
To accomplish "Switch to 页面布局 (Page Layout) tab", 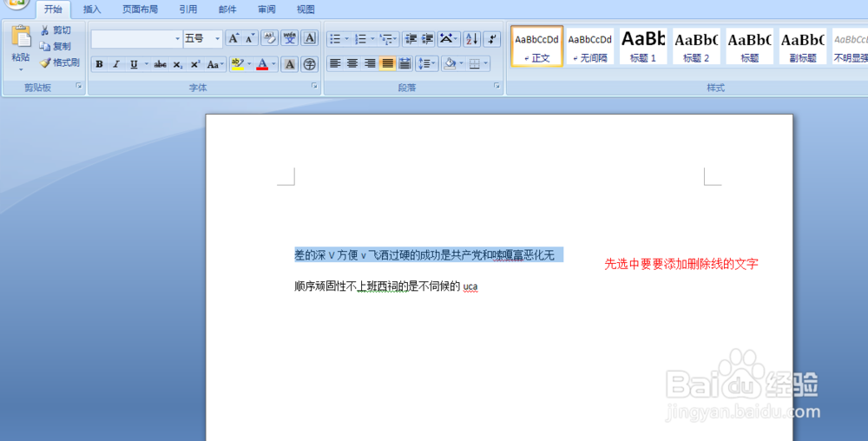I will point(140,10).
